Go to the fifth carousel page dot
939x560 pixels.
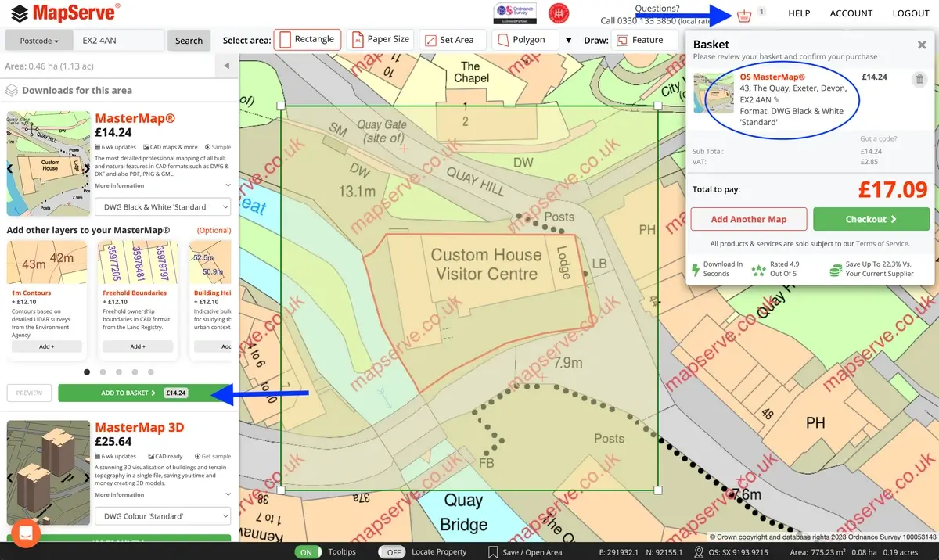[x=151, y=372]
